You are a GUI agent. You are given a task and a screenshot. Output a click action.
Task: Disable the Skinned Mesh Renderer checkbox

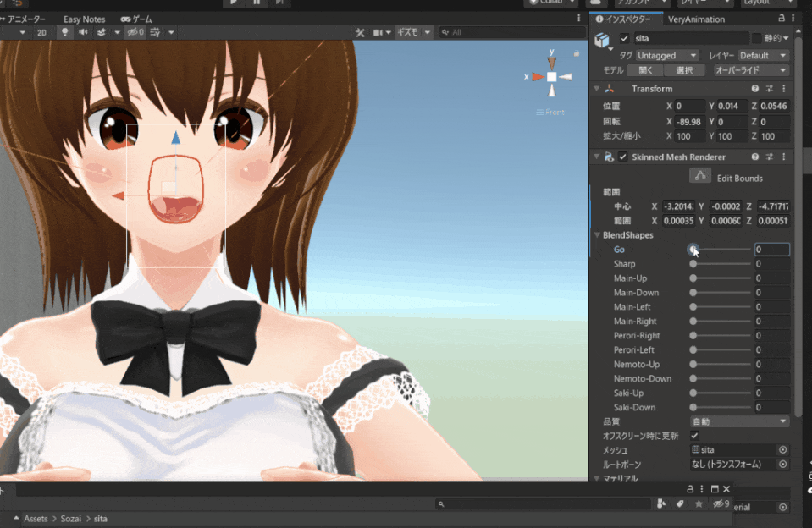pos(623,157)
